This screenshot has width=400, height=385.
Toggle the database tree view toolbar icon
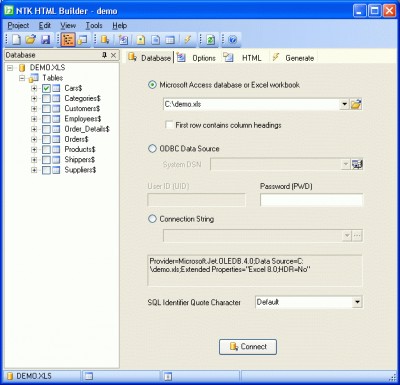click(x=68, y=40)
